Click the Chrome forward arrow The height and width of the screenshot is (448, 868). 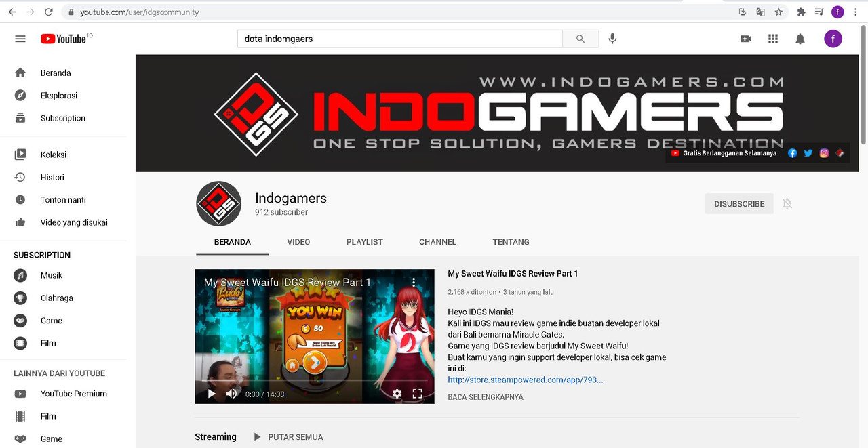point(31,12)
